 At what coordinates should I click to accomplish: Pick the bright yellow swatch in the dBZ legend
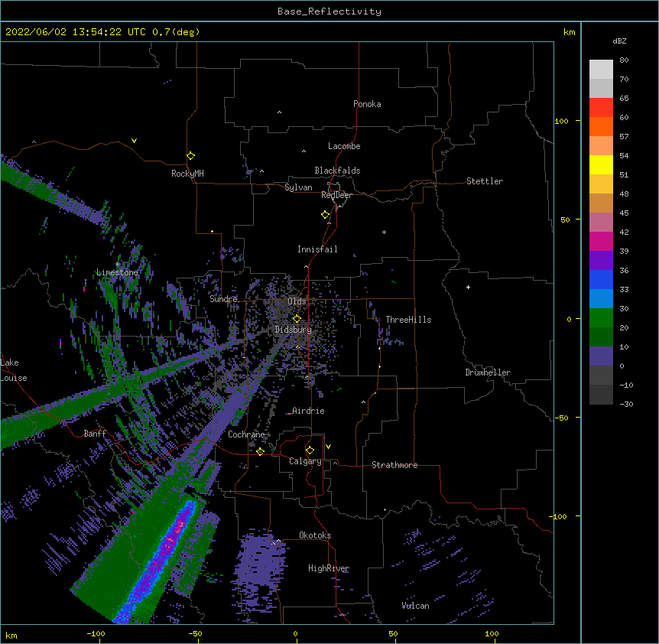(601, 164)
